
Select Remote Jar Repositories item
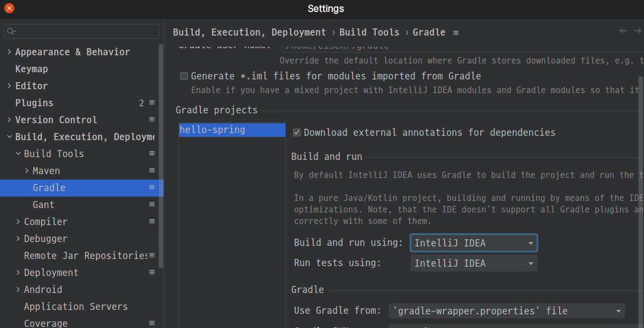click(x=85, y=255)
